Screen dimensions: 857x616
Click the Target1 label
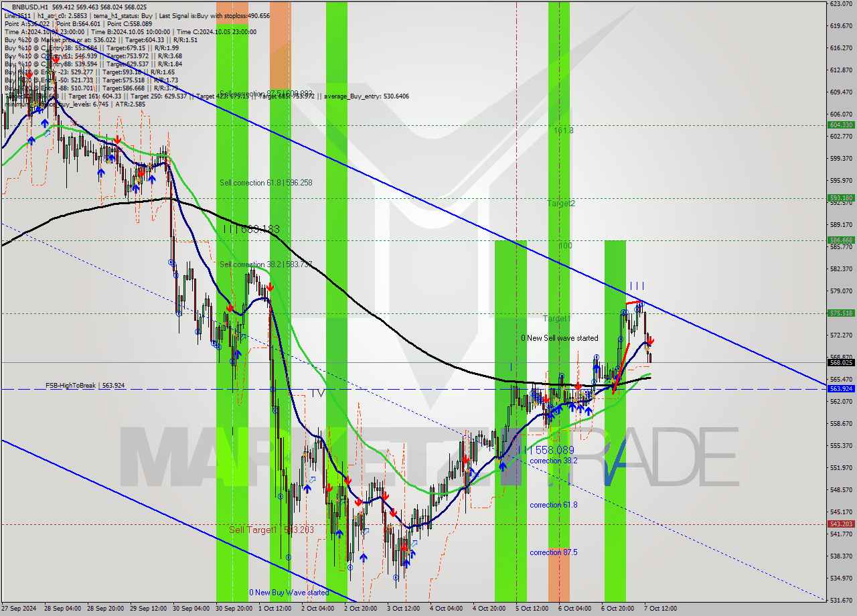[557, 319]
